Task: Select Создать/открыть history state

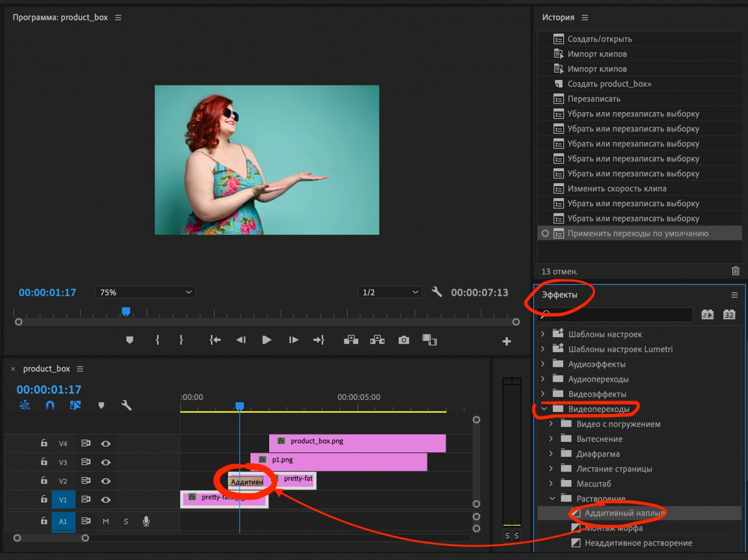Action: (640, 39)
